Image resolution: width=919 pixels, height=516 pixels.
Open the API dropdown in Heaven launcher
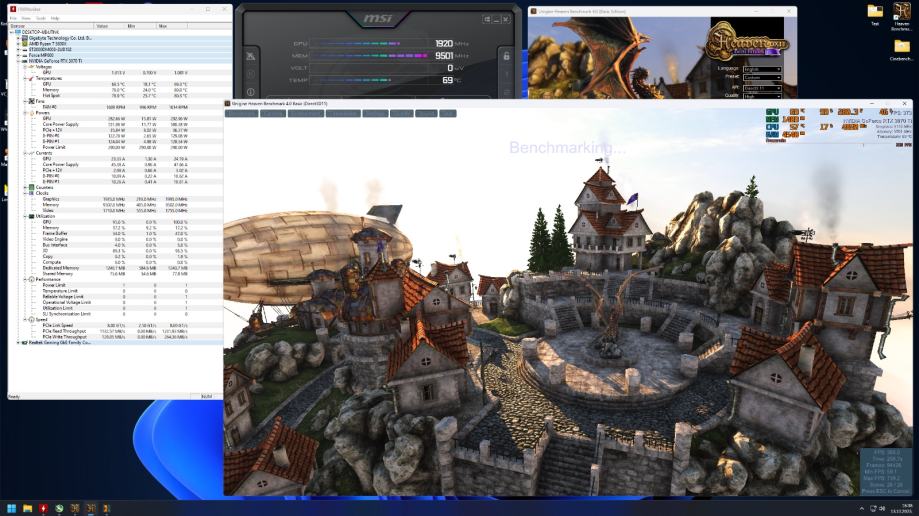(x=762, y=88)
